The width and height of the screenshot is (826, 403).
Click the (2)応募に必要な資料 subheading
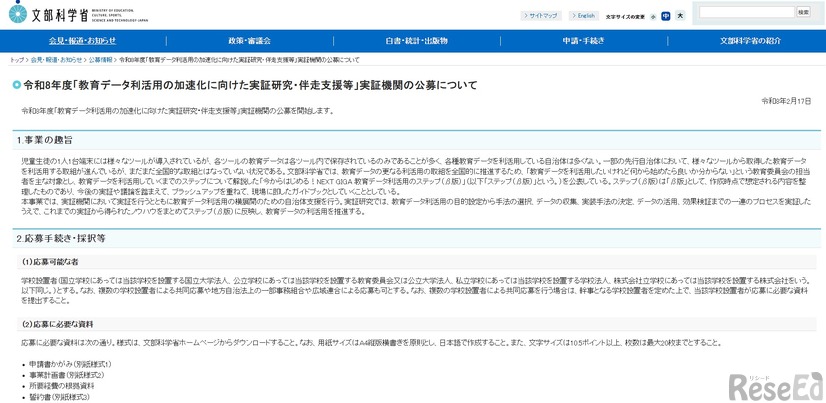pyautogui.click(x=57, y=324)
